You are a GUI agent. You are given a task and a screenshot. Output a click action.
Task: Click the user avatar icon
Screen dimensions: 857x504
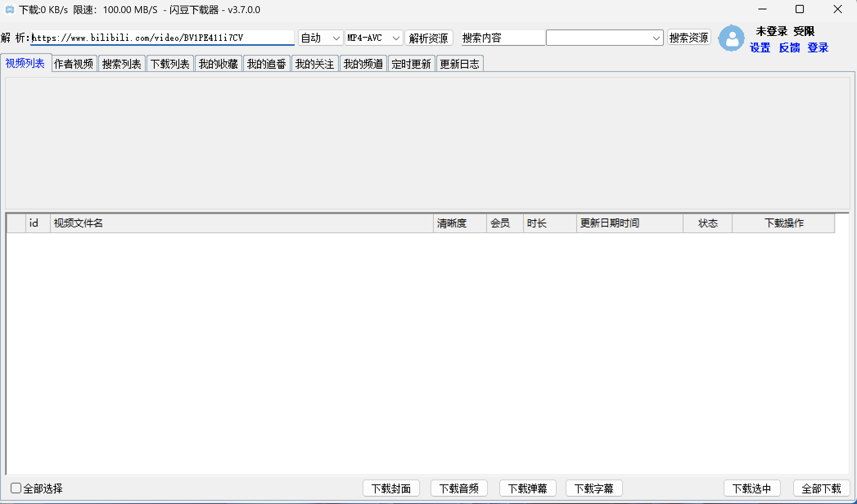tap(731, 38)
